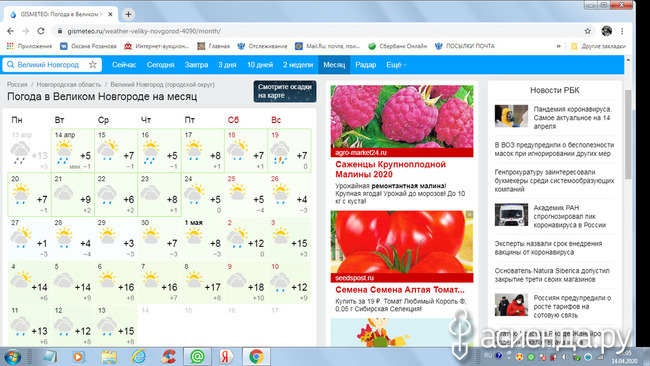Open a new browser tab

click(x=129, y=14)
